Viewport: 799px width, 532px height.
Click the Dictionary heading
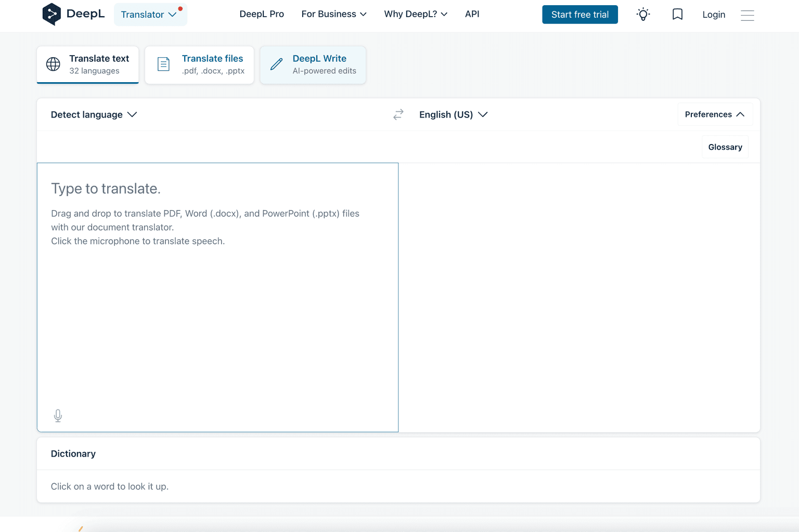coord(73,453)
